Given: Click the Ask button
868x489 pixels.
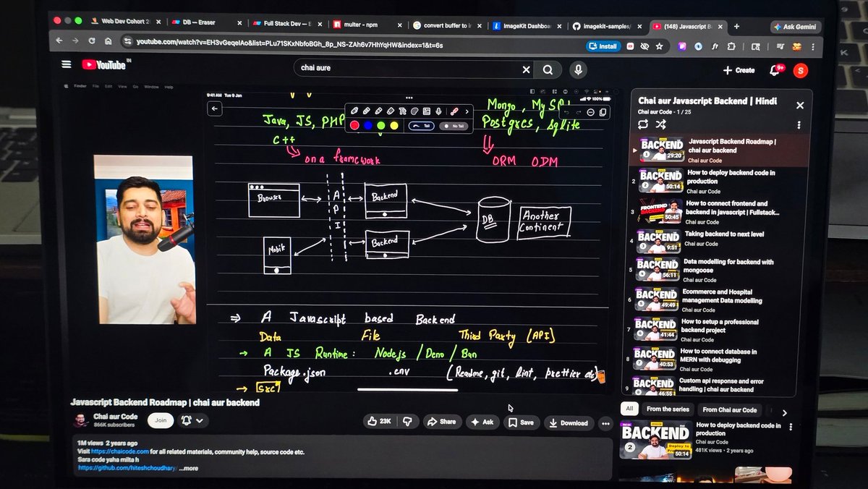Looking at the screenshot, I should point(482,422).
